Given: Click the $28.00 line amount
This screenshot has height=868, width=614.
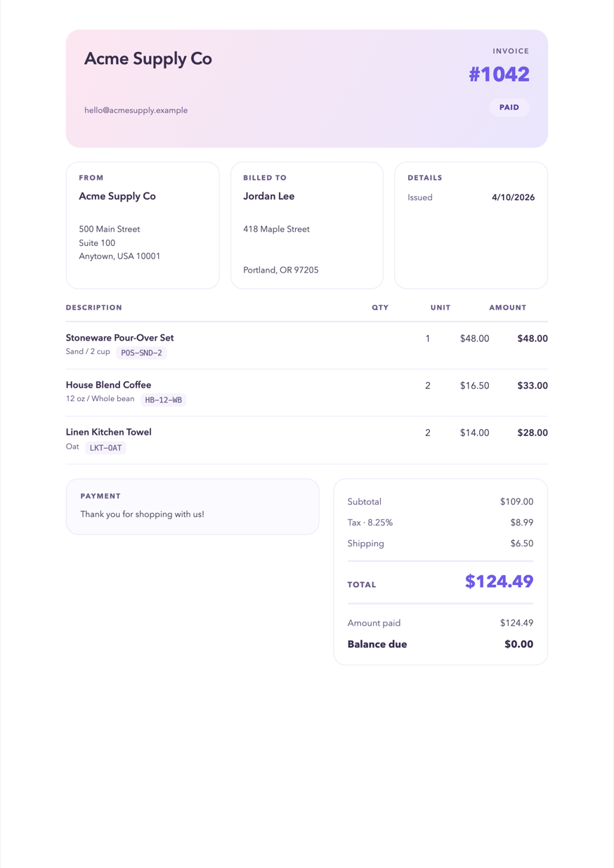Looking at the screenshot, I should point(533,433).
